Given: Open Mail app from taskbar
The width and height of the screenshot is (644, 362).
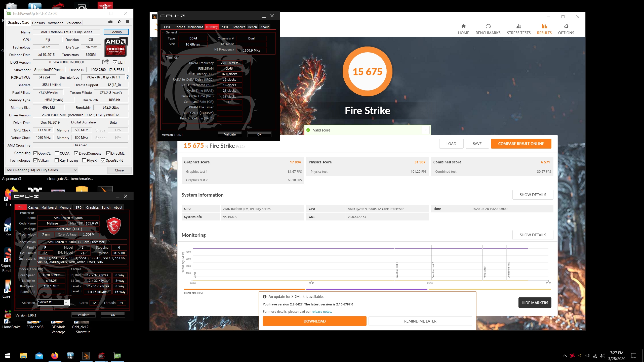Looking at the screenshot, I should pyautogui.click(x=39, y=356).
